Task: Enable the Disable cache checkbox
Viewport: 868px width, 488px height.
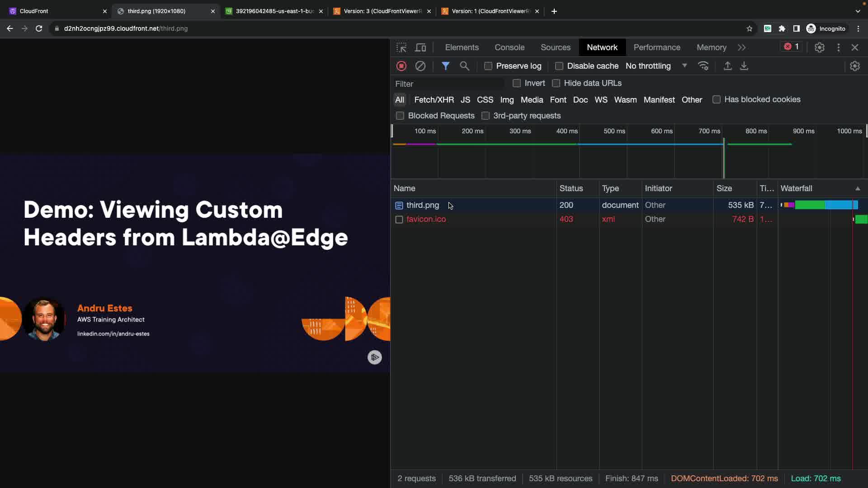Action: click(x=559, y=66)
